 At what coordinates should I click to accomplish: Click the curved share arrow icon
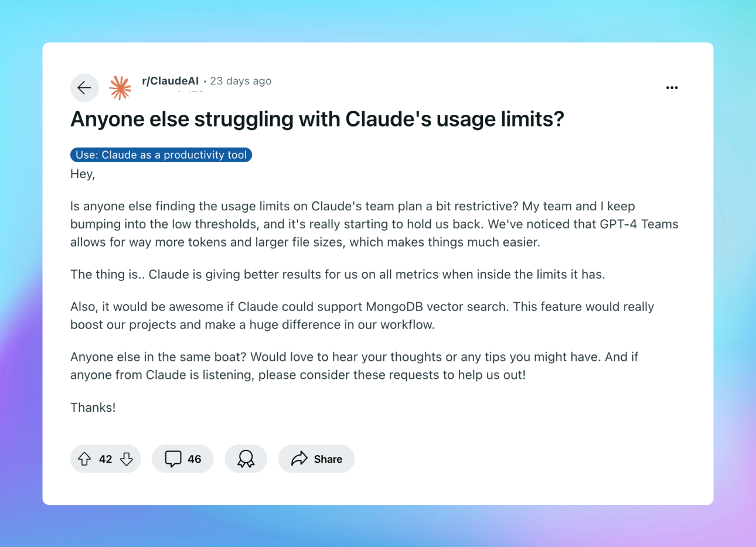(x=299, y=459)
